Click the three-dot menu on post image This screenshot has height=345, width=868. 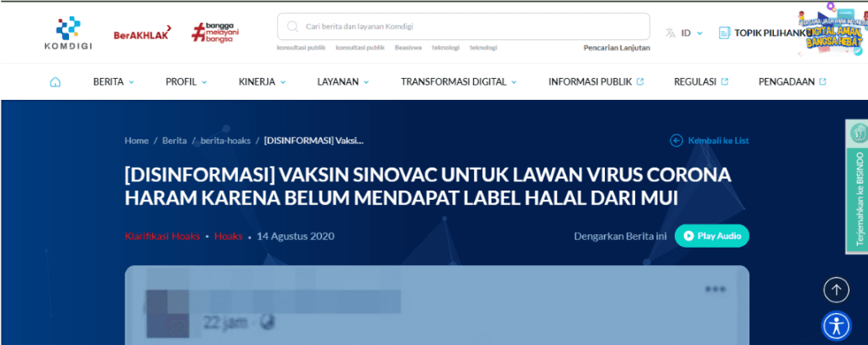(715, 289)
